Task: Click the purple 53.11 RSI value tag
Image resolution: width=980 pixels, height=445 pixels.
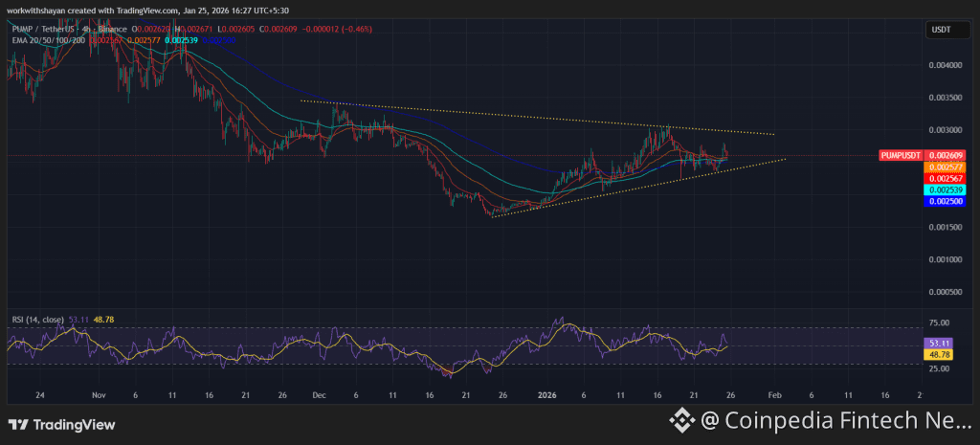Action: [936, 343]
